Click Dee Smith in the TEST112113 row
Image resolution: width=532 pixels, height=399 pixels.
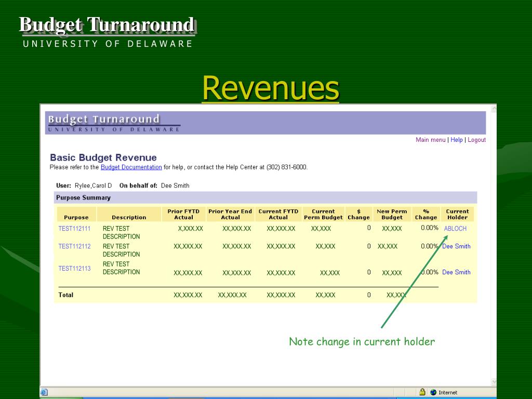coord(456,272)
